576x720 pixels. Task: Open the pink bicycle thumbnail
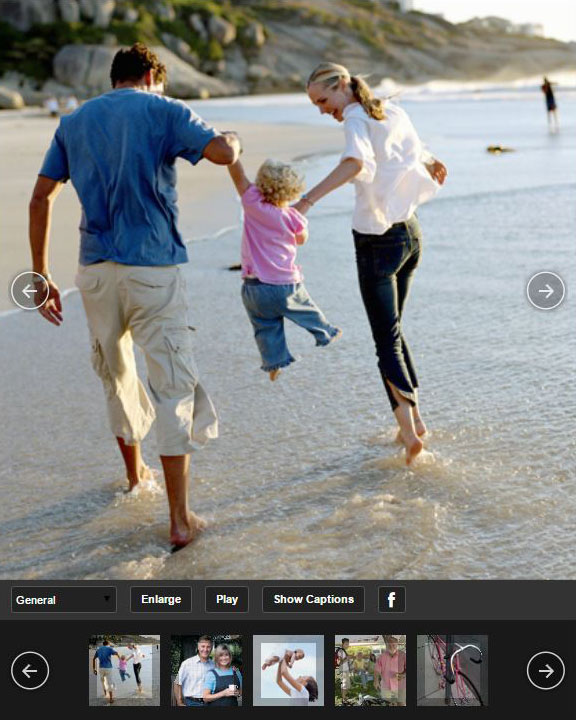point(452,670)
